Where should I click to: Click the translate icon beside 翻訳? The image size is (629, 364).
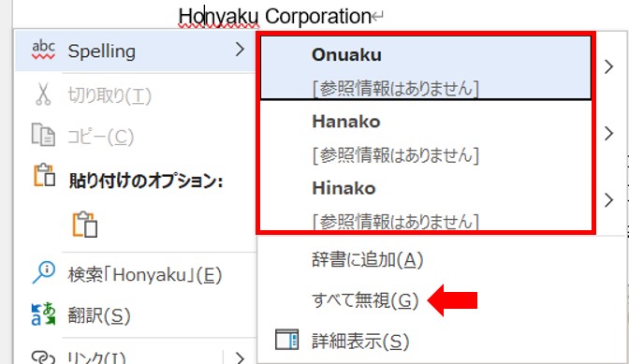coord(43,313)
